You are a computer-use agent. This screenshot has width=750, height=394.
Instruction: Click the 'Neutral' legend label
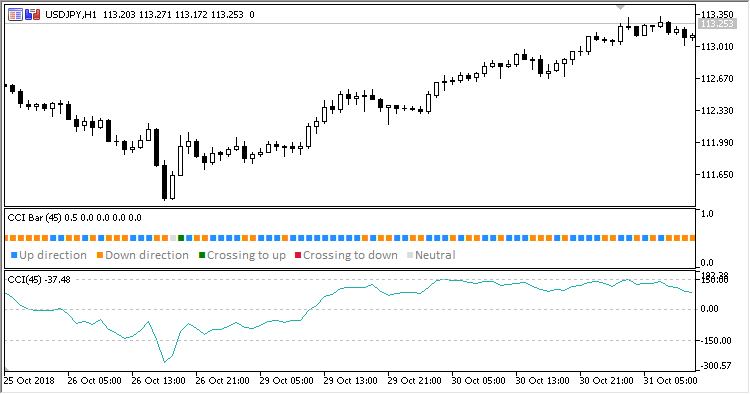click(x=435, y=255)
